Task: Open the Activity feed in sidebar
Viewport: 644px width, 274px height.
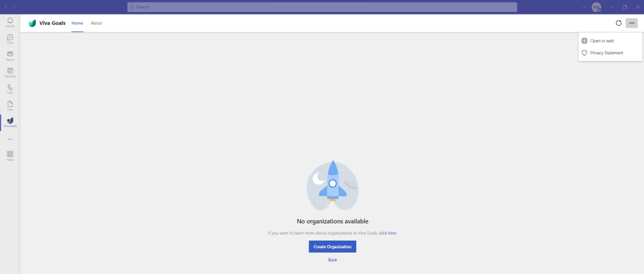Action: 10,22
